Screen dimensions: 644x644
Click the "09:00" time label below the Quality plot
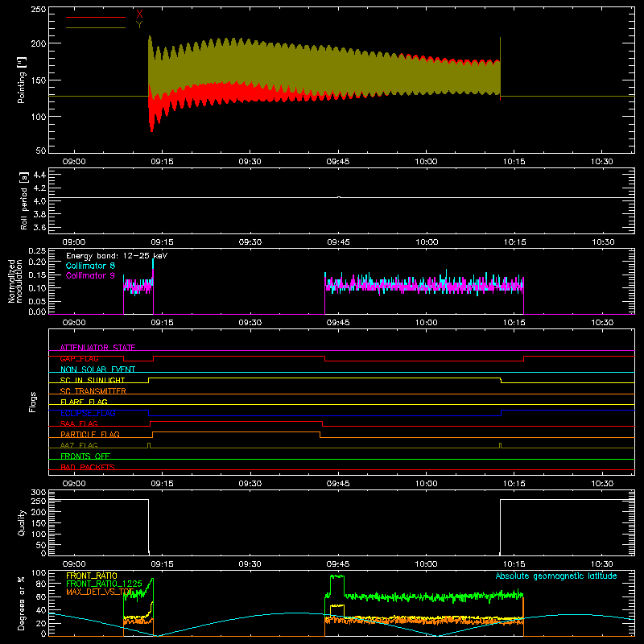click(74, 564)
